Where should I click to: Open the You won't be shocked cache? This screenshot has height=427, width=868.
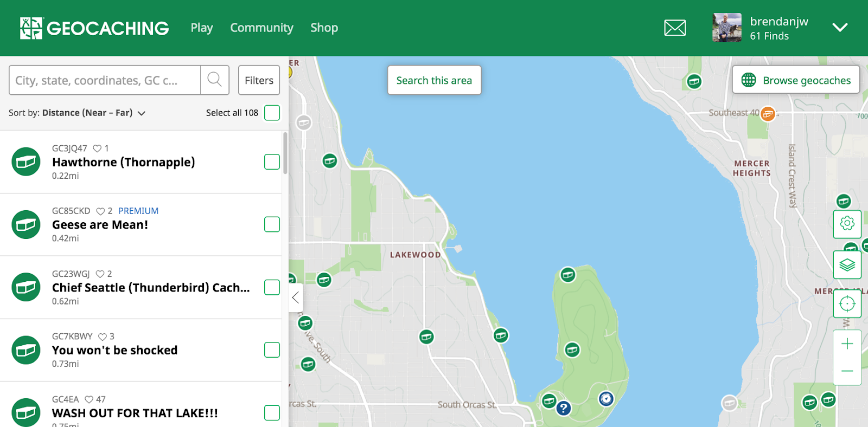pos(114,351)
